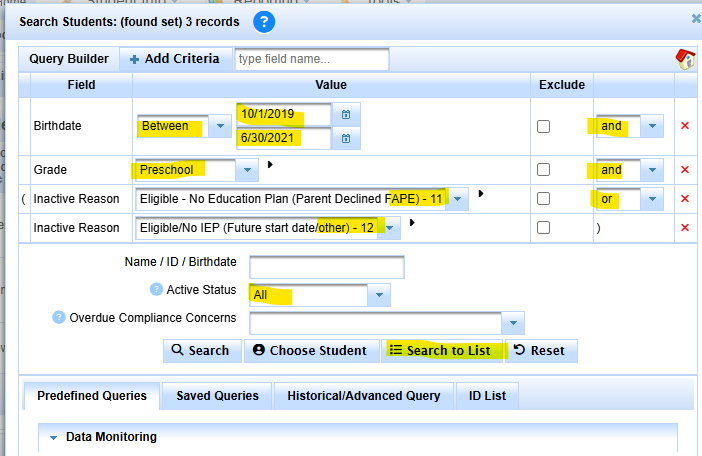Open the Historical/Advanced Query tab

[363, 396]
